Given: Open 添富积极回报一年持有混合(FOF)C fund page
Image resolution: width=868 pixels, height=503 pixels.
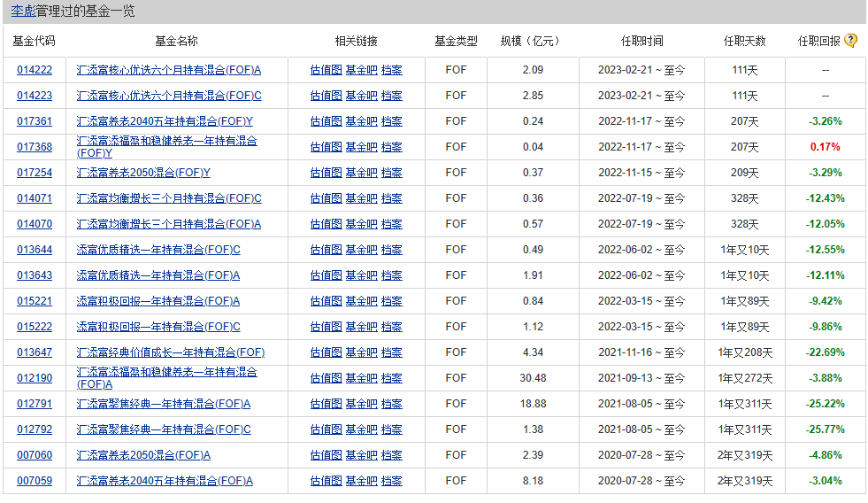Looking at the screenshot, I should click(158, 327).
